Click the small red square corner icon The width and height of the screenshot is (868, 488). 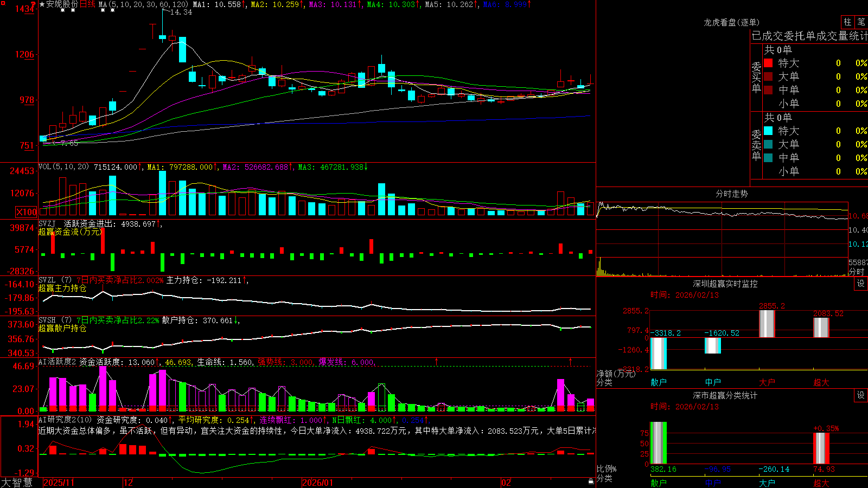[2, 2]
